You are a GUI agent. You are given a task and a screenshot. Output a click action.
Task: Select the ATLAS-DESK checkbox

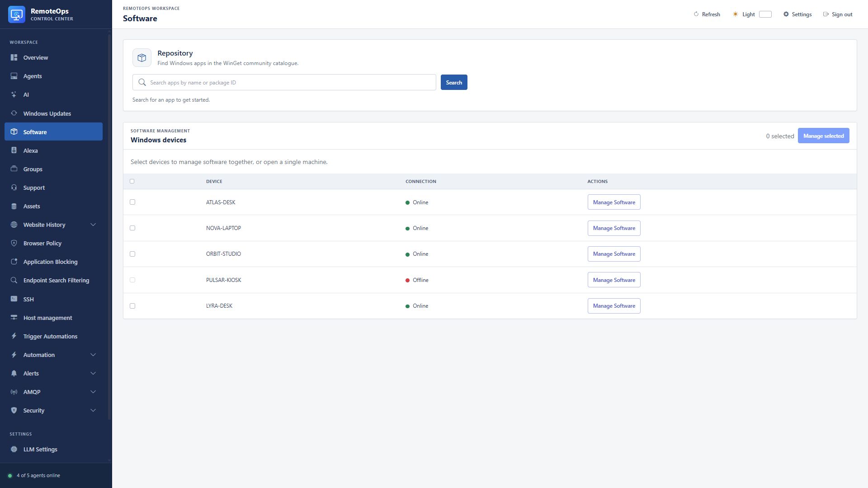click(132, 202)
